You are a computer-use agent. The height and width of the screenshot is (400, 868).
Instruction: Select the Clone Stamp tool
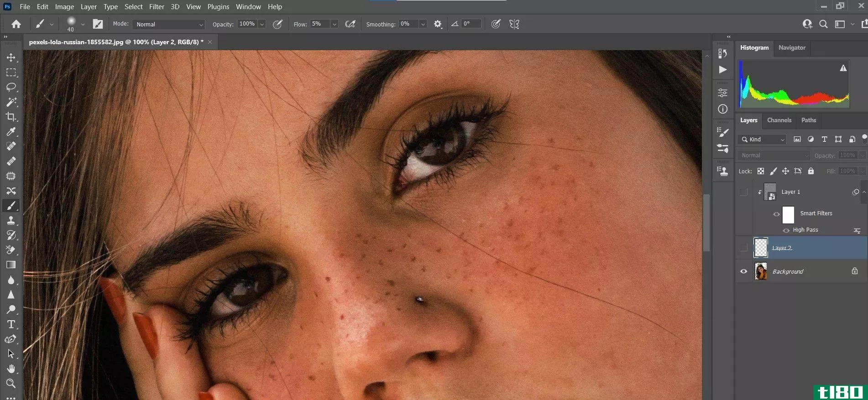point(11,220)
